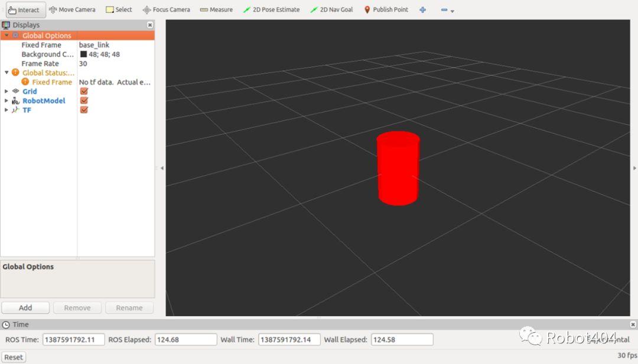Screen dimensions: 638x364
Task: Pick the Measure tool
Action: pos(216,9)
